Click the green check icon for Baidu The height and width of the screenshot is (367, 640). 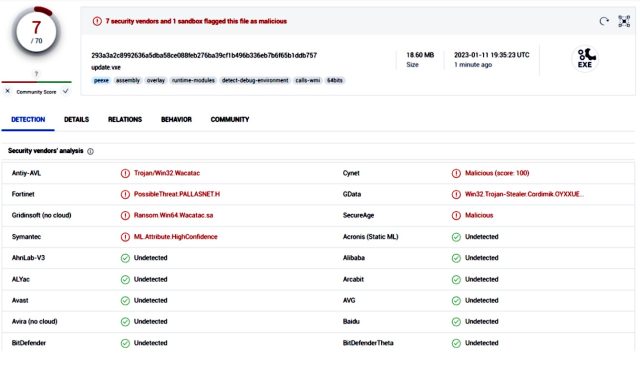(x=456, y=322)
